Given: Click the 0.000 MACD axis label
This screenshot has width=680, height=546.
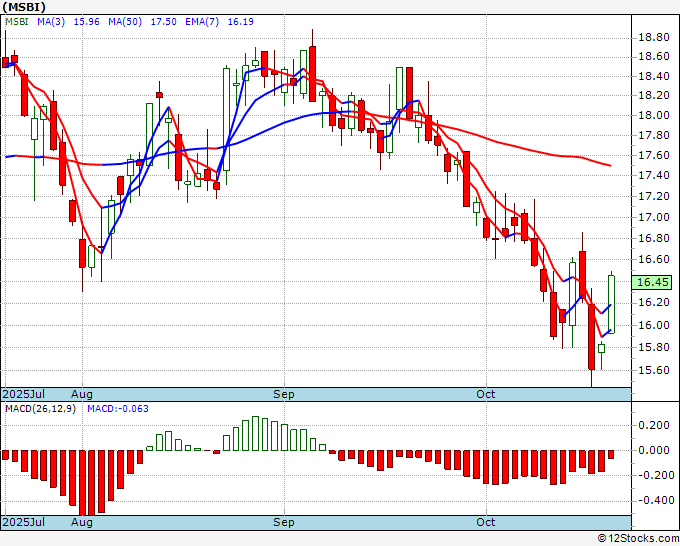Looking at the screenshot, I should 654,450.
